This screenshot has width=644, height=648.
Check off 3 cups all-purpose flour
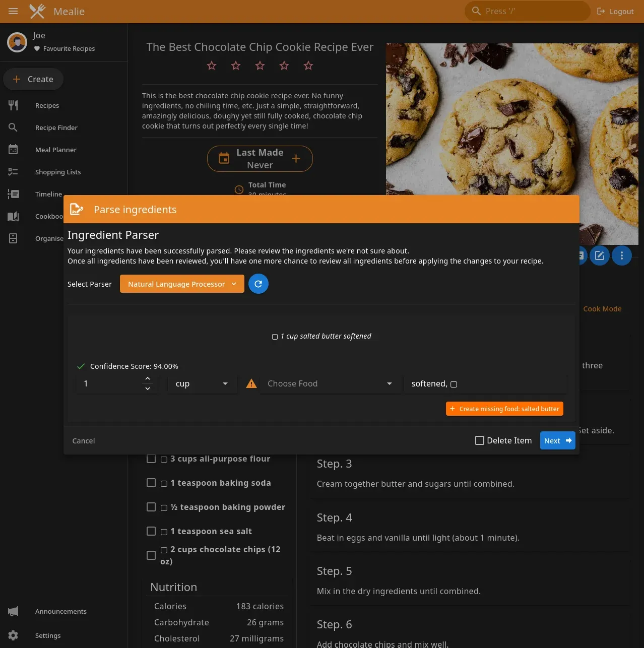tap(151, 459)
